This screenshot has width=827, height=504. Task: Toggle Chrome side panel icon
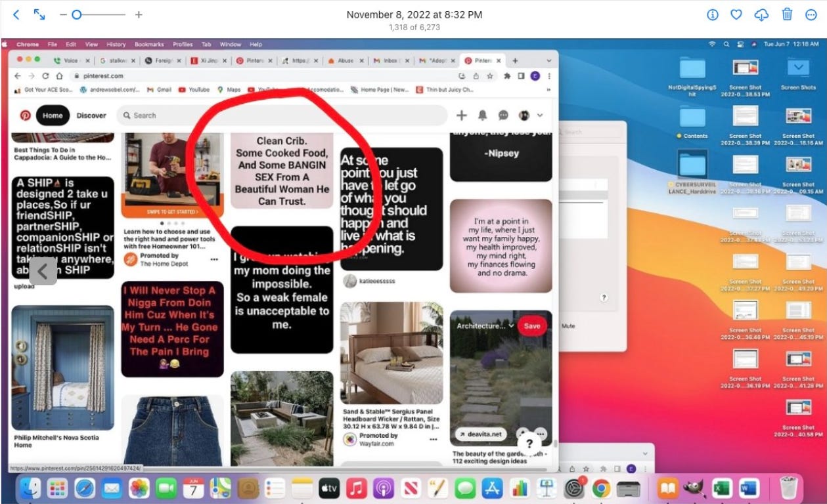coord(522,76)
